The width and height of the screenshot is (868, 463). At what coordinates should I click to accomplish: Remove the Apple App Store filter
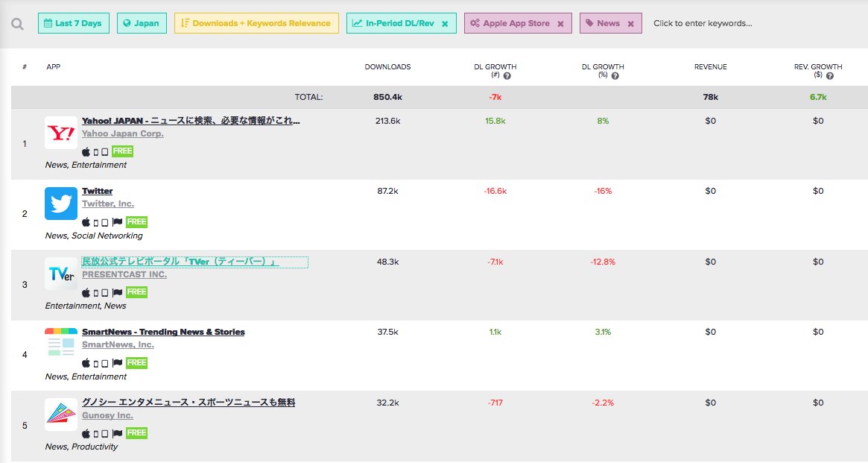coord(561,24)
